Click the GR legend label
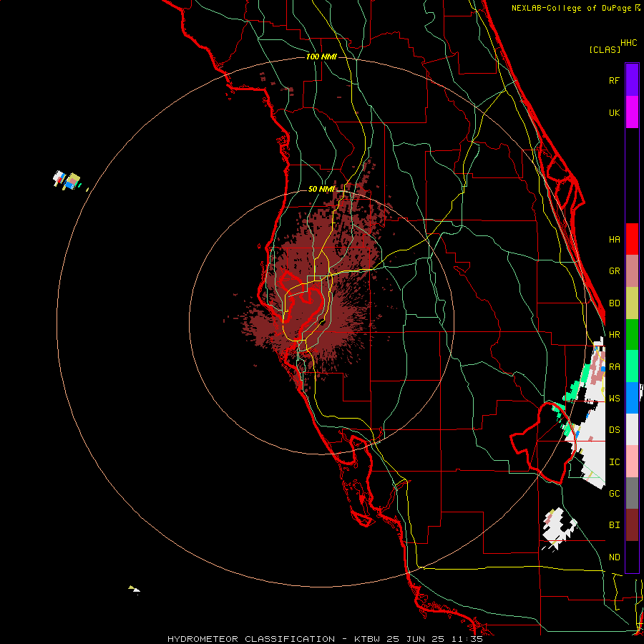The image size is (644, 644). (614, 271)
